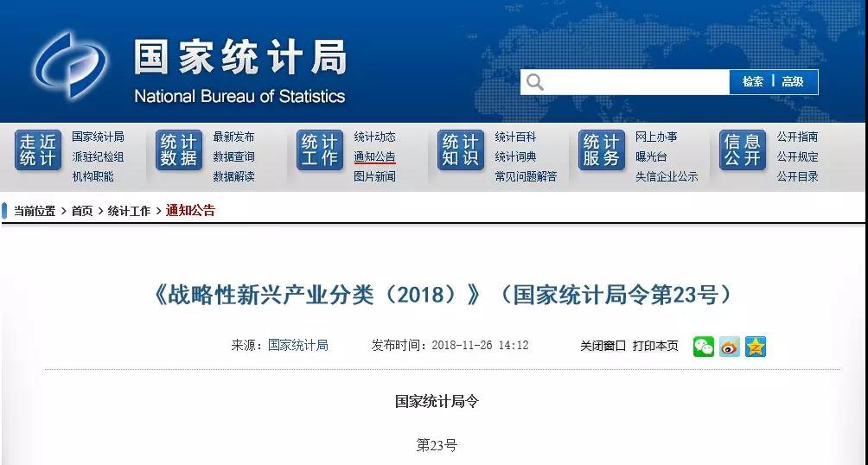868x465 pixels.
Task: Go to 统计工作 in breadcrumb
Action: tap(129, 211)
